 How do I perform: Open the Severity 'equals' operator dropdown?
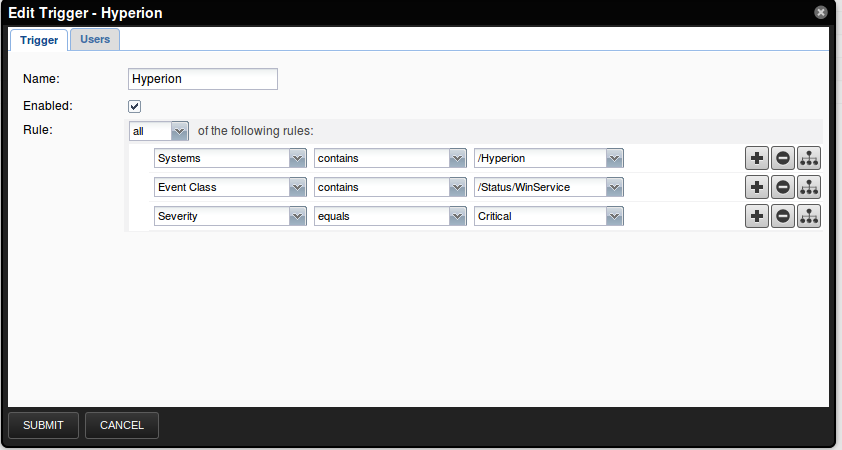coord(457,216)
